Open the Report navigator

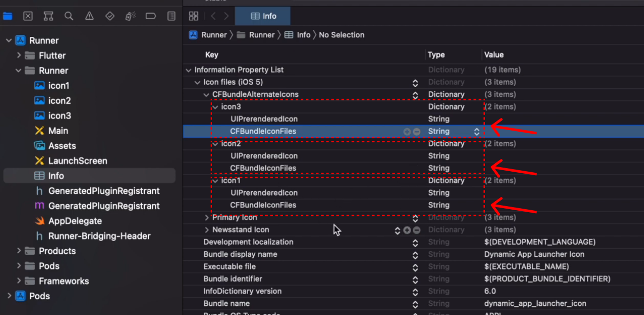pyautogui.click(x=171, y=16)
